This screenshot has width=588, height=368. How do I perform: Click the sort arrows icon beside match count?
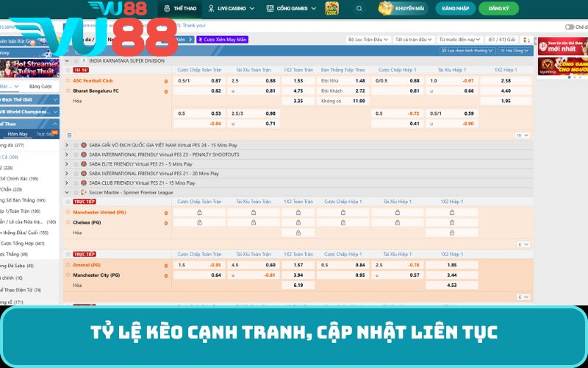[526, 38]
